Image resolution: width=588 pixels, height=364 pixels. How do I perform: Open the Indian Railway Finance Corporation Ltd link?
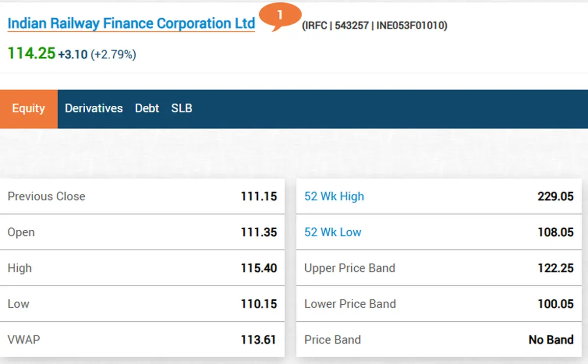131,24
